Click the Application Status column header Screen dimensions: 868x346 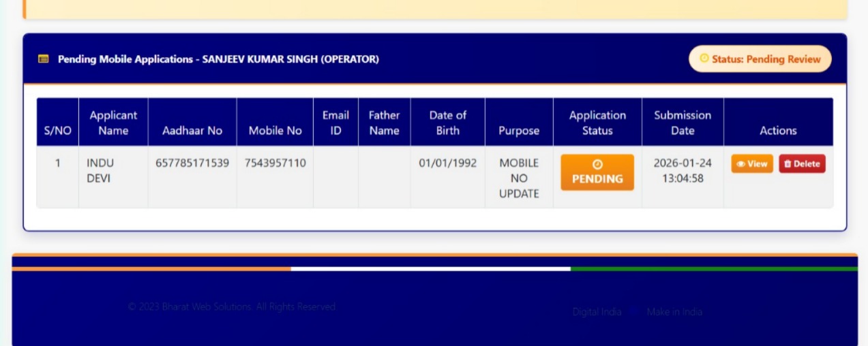(x=597, y=123)
